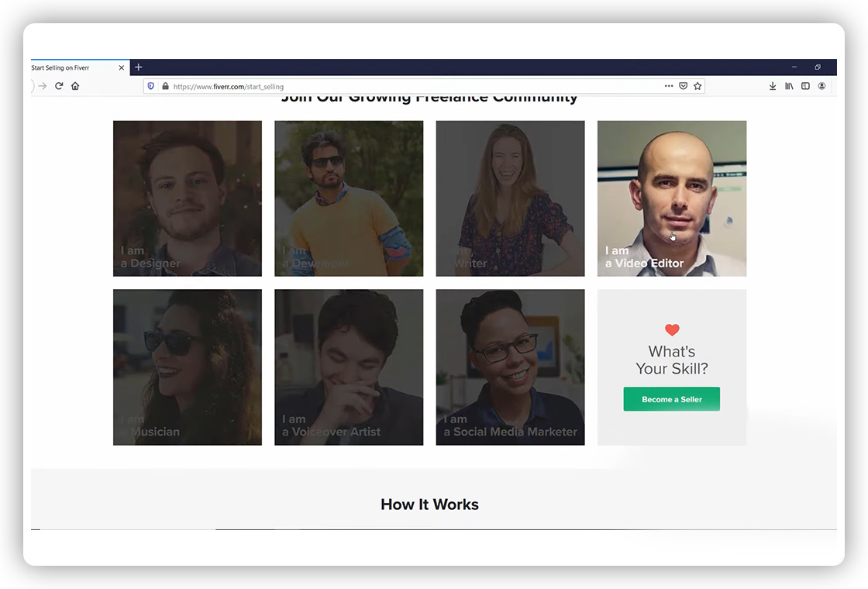Click the What's Your Skill? text

(x=671, y=360)
